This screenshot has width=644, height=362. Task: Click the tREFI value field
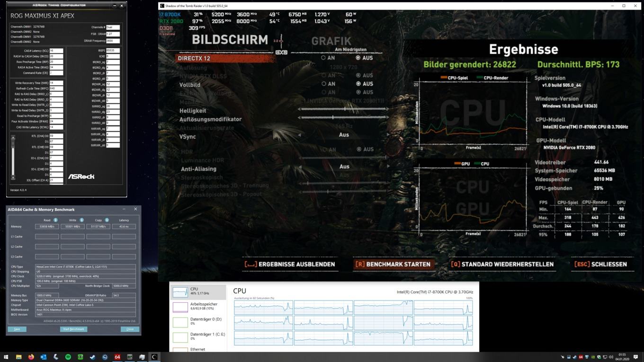click(x=113, y=50)
